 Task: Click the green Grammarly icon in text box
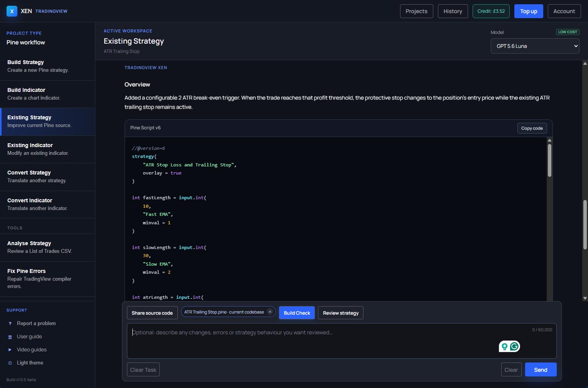(x=514, y=346)
